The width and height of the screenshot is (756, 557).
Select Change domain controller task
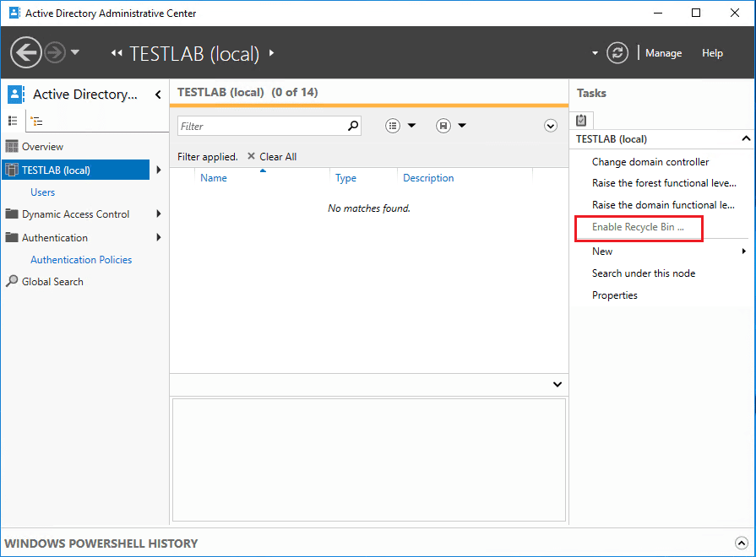click(650, 162)
